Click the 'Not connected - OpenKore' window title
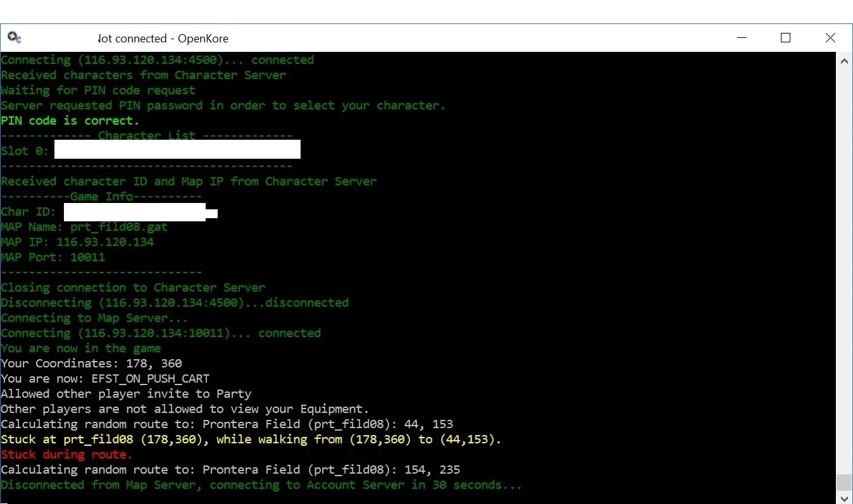 163,39
